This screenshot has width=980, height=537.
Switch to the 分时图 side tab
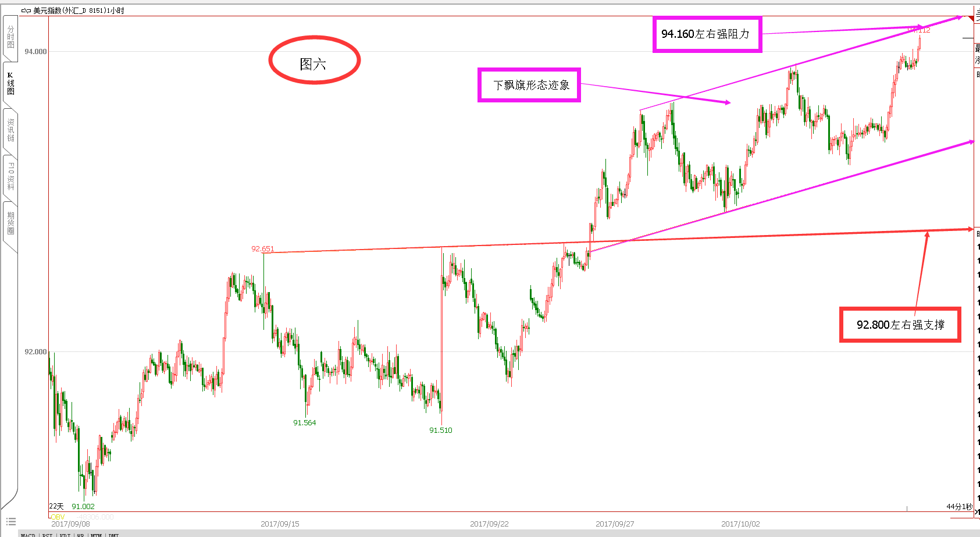click(10, 37)
